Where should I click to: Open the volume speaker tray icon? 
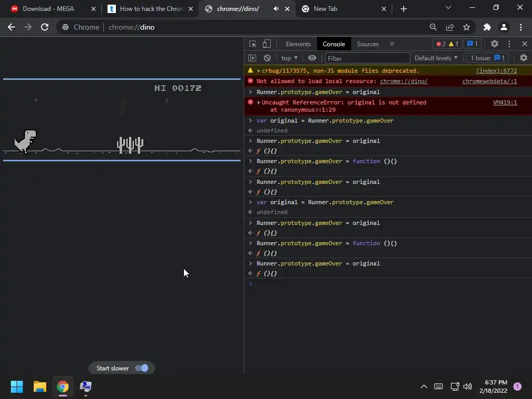(468, 386)
